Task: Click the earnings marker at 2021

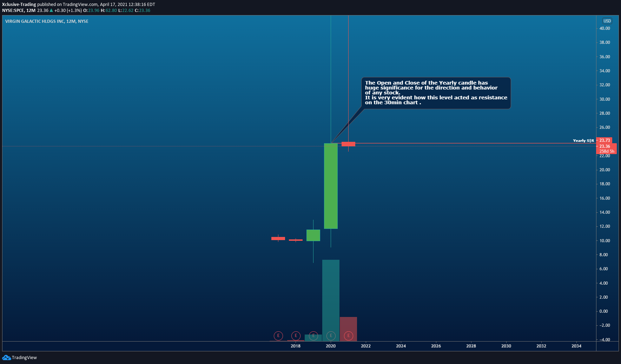Action: (x=349, y=336)
